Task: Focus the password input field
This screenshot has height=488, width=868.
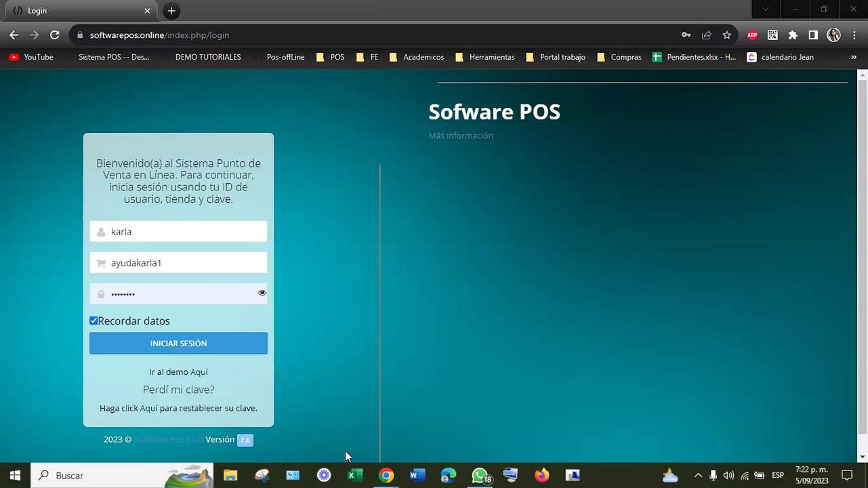Action: tap(178, 293)
